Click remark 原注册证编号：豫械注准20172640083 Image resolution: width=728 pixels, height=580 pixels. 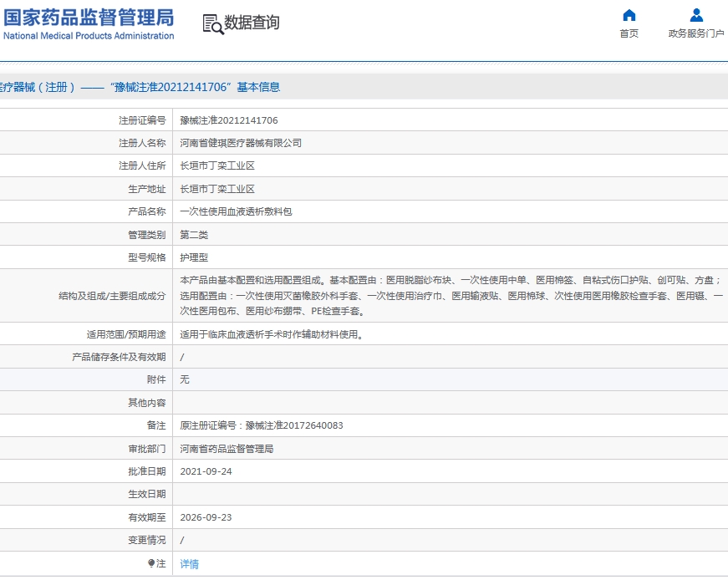(x=262, y=425)
